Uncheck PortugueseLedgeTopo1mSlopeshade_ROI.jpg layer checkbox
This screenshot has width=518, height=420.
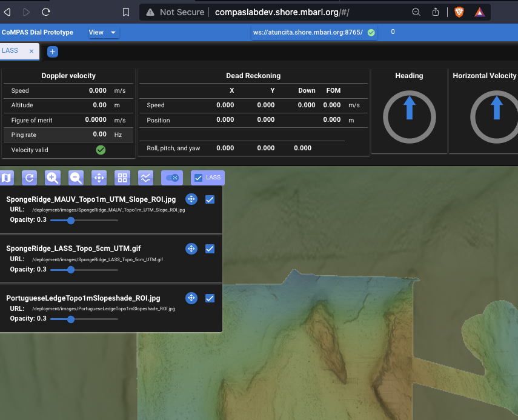click(210, 298)
